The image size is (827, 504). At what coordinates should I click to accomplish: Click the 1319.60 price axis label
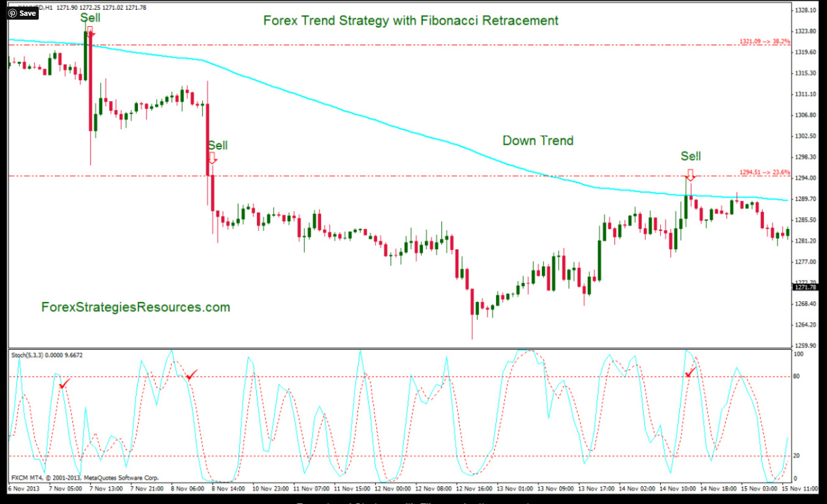pyautogui.click(x=805, y=52)
